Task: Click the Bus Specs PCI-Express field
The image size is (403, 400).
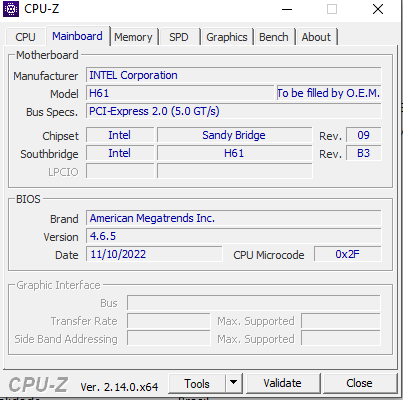Action: [234, 111]
